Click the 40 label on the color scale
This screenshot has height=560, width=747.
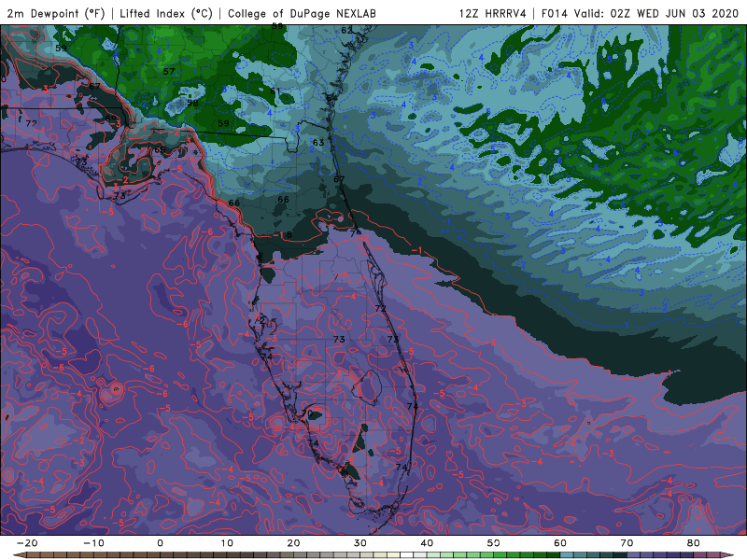click(427, 543)
